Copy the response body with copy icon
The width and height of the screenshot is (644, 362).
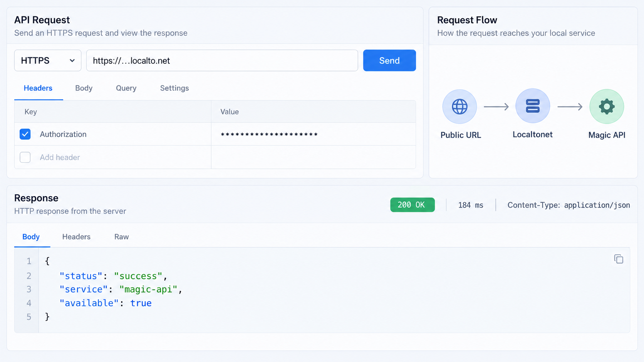click(x=619, y=259)
